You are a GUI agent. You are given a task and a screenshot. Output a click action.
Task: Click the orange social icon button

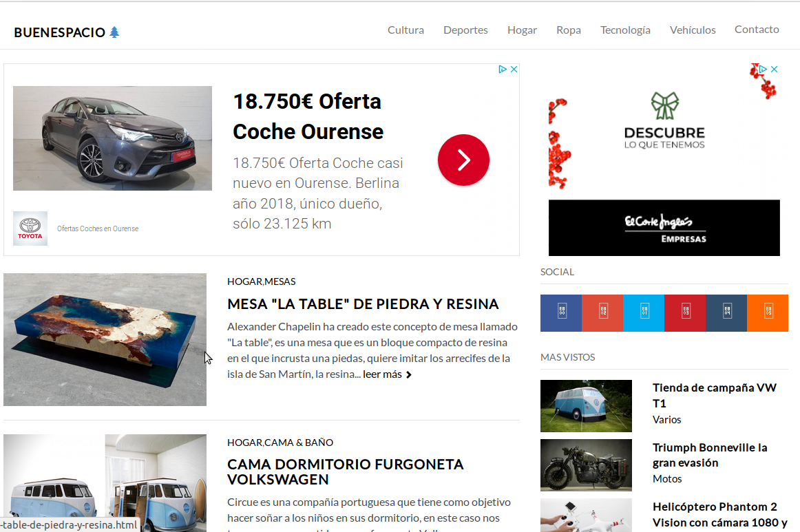[x=768, y=313]
